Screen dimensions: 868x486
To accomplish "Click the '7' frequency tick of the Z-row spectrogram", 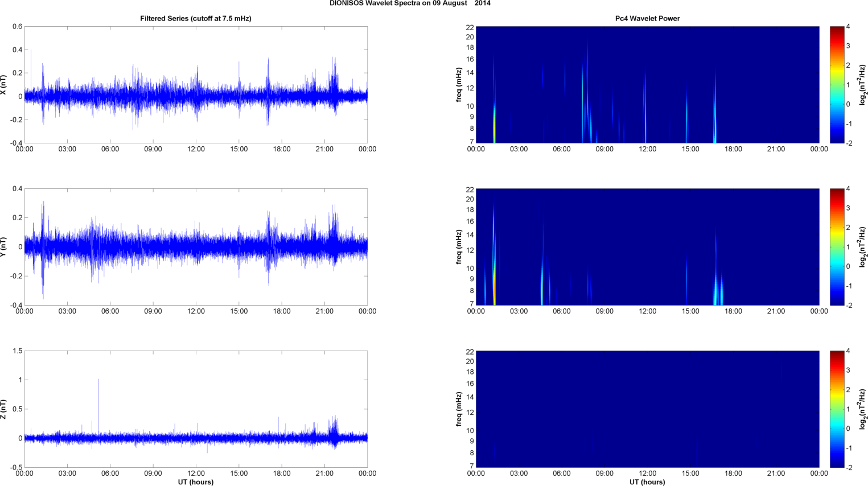I will click(x=472, y=466).
